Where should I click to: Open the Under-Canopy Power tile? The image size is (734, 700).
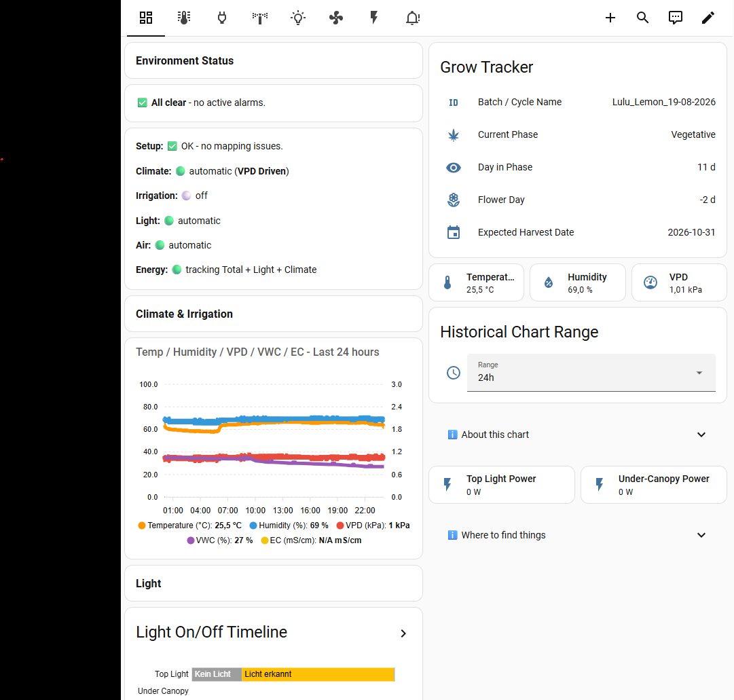pyautogui.click(x=654, y=485)
